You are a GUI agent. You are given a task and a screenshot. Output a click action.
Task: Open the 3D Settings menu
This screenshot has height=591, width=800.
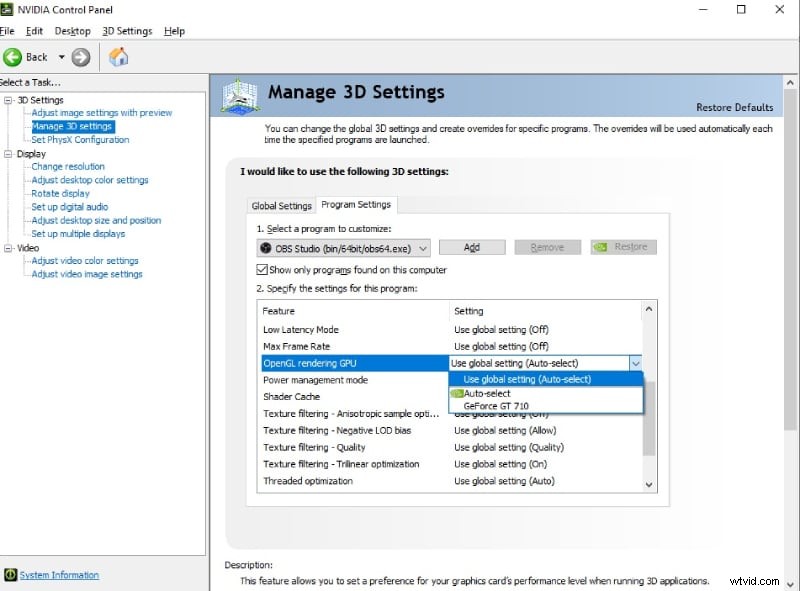(127, 31)
